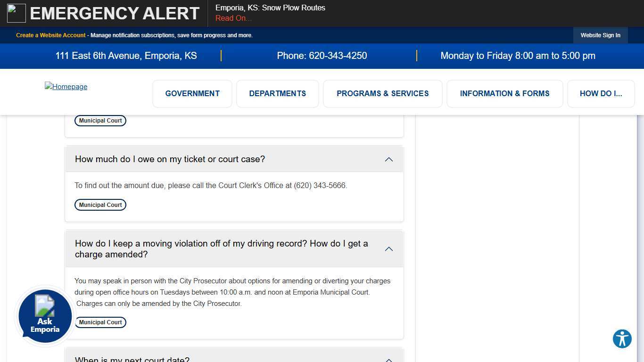Open the accessibility options icon
Screen dimensions: 644x362
tap(622, 338)
